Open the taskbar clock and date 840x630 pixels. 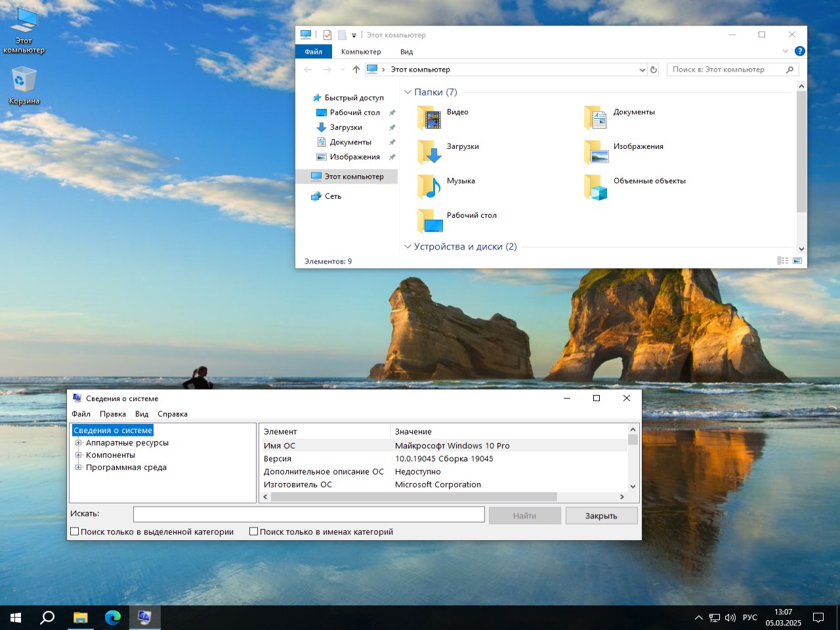(x=784, y=618)
